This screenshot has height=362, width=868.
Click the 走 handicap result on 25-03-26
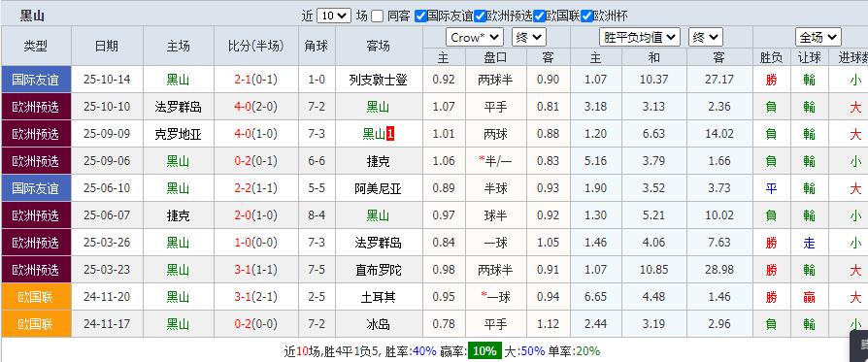(x=809, y=243)
